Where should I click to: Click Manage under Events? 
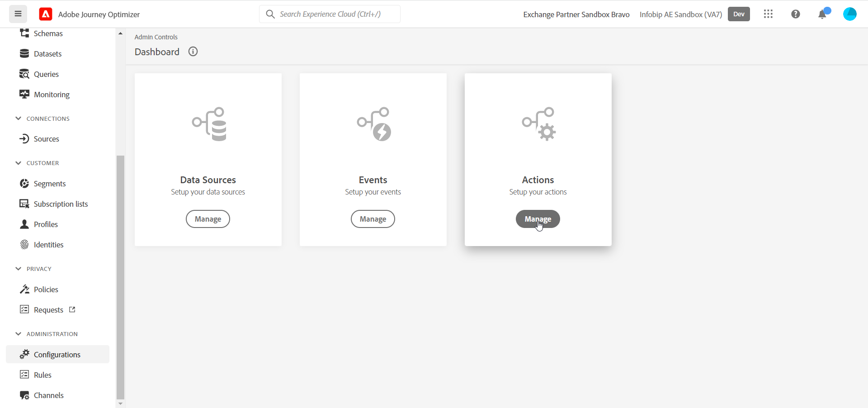pos(373,219)
